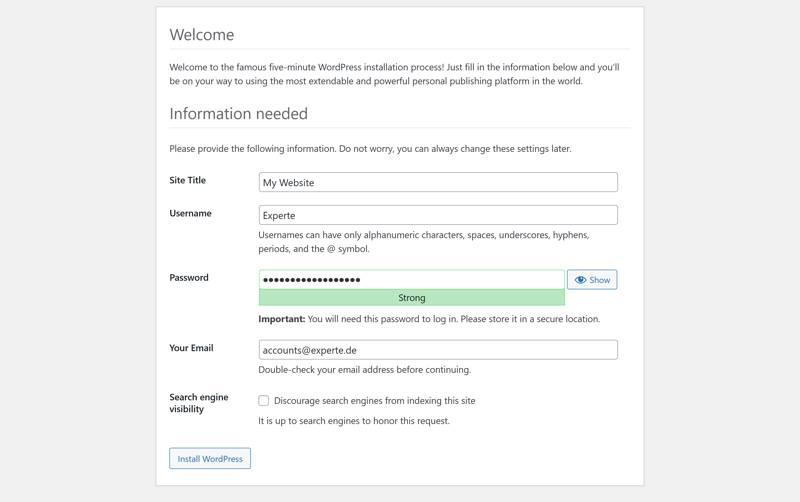Screen dimensions: 800x502
Task: Click the Double-check your email hint
Action: (x=364, y=370)
